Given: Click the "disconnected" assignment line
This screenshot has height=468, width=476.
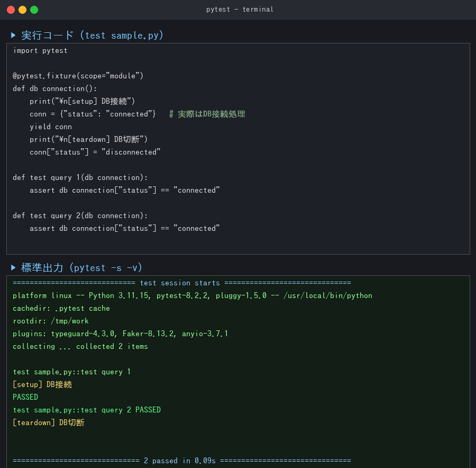Looking at the screenshot, I should pos(95,152).
